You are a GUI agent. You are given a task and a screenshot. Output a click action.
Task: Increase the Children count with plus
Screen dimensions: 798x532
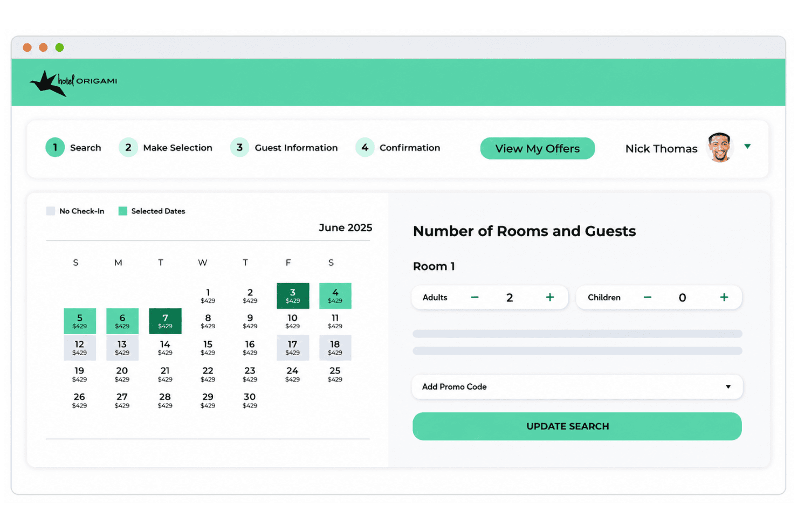pyautogui.click(x=724, y=298)
